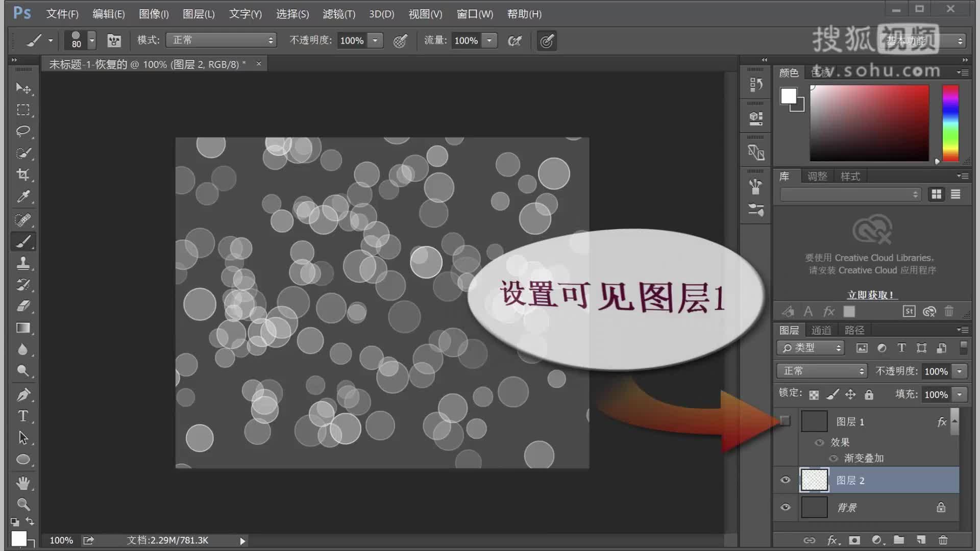Select the Crop tool
980x551 pixels.
(23, 174)
